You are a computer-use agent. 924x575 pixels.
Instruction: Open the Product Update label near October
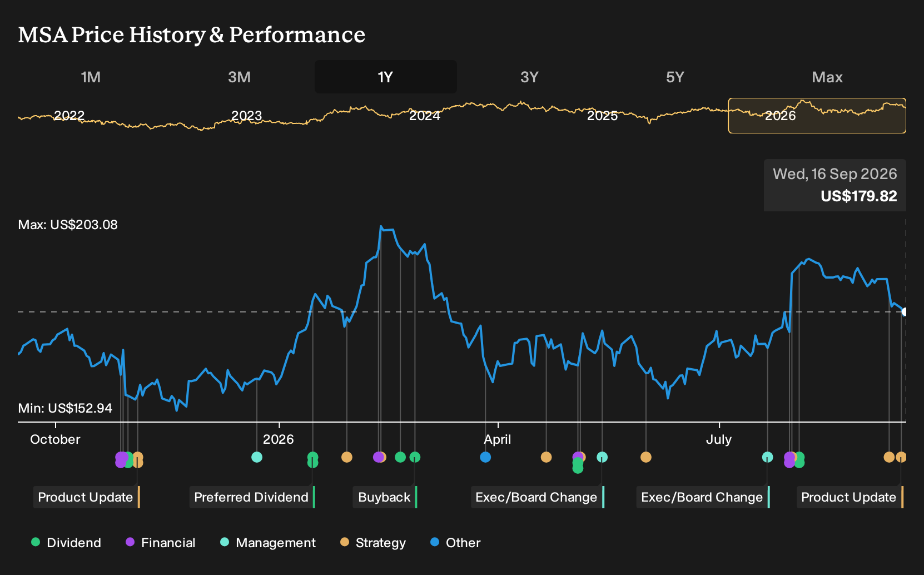86,497
